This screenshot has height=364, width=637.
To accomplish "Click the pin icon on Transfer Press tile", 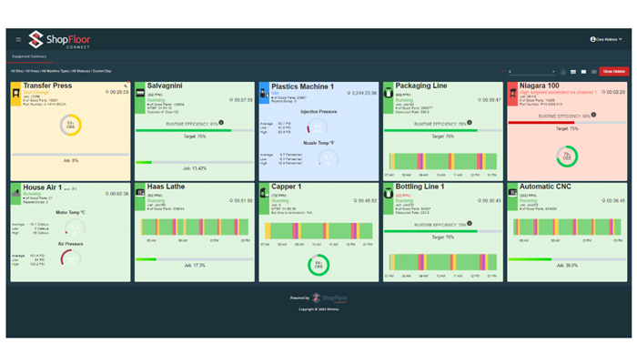I will 126,86.
